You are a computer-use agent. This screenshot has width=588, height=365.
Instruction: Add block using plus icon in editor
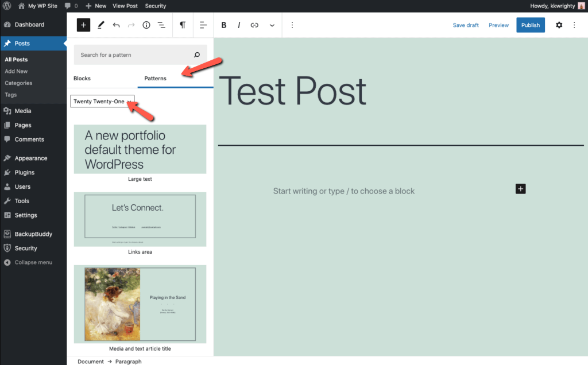coord(520,189)
